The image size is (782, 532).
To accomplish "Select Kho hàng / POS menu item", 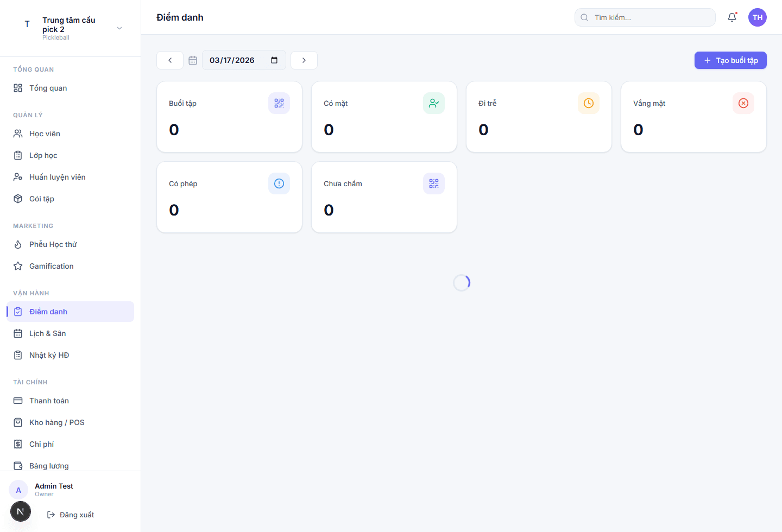I will click(56, 422).
